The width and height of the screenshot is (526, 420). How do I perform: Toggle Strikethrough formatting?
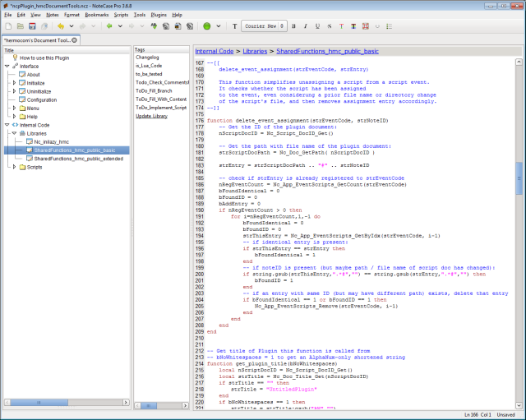pyautogui.click(x=330, y=26)
